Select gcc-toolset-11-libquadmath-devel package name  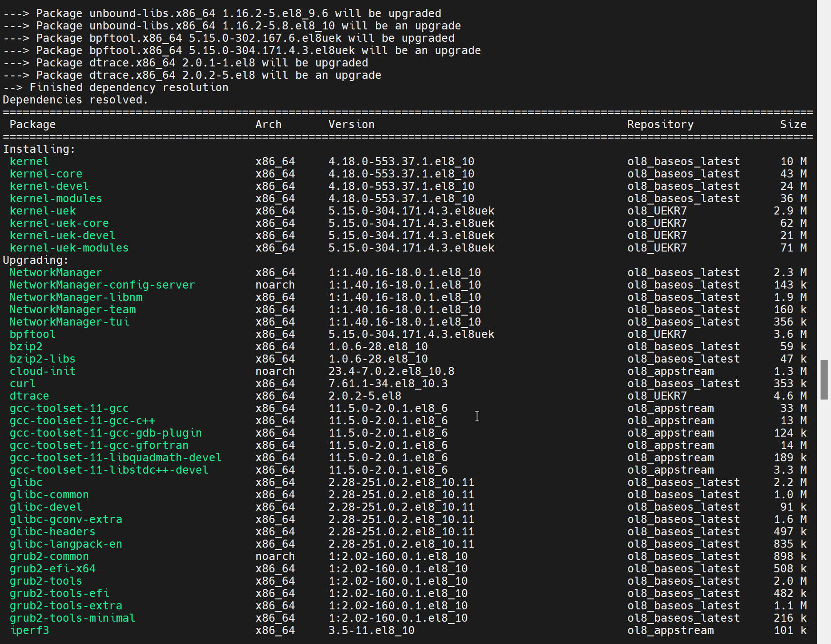point(116,457)
